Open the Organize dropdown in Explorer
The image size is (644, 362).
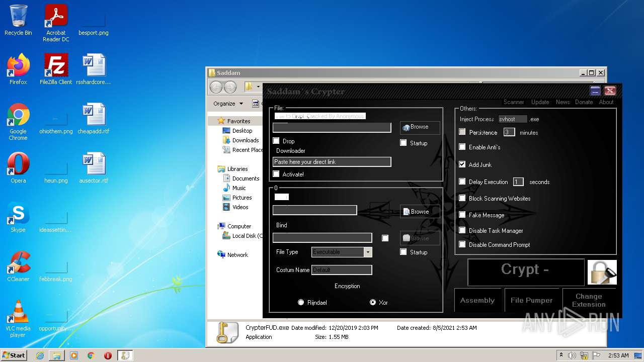click(x=228, y=104)
